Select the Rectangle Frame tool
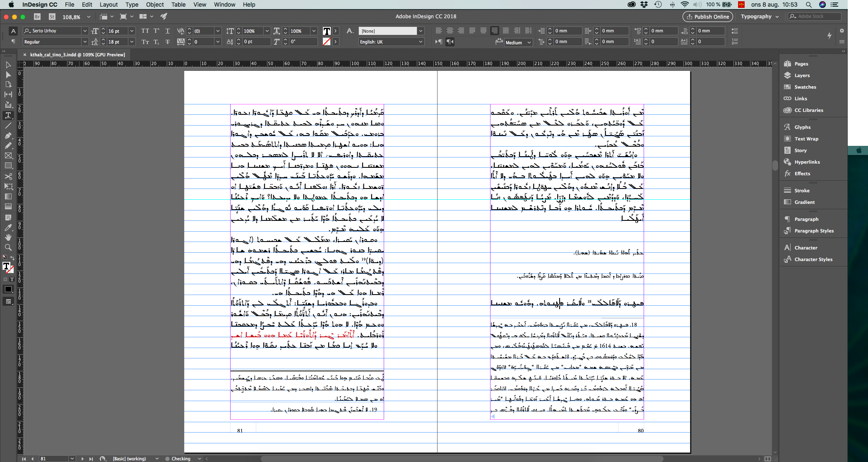This screenshot has width=868, height=462. point(8,156)
